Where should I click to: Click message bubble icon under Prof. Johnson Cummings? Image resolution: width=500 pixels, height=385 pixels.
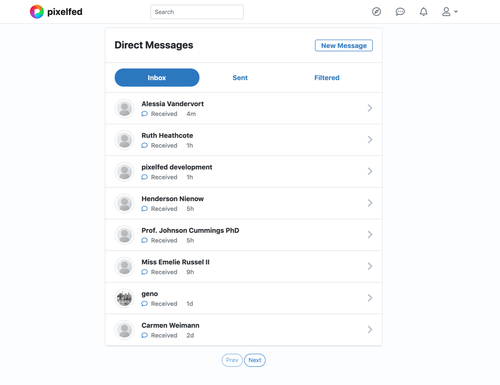coord(144,241)
